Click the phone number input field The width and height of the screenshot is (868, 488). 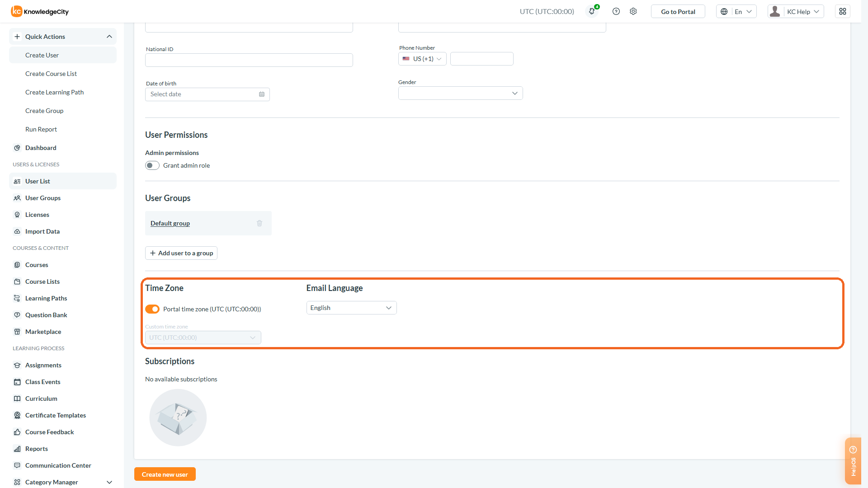[482, 59]
